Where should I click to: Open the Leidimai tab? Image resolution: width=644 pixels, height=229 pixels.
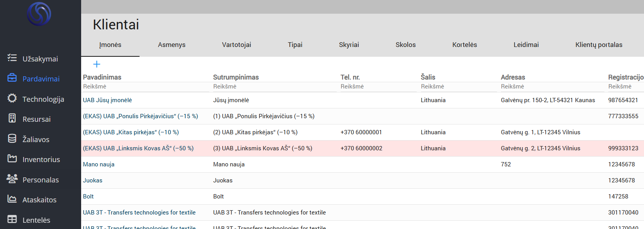[526, 45]
